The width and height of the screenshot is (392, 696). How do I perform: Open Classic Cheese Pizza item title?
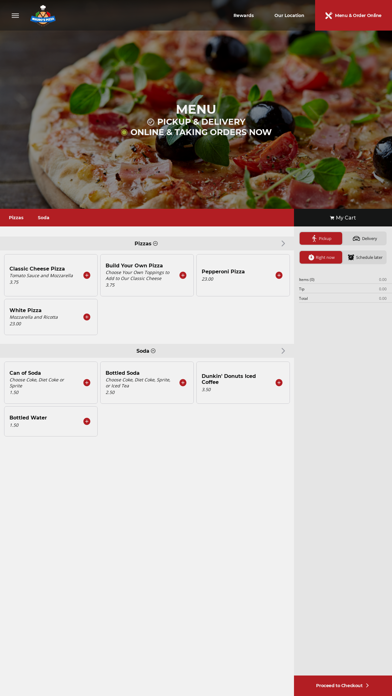coord(37,269)
